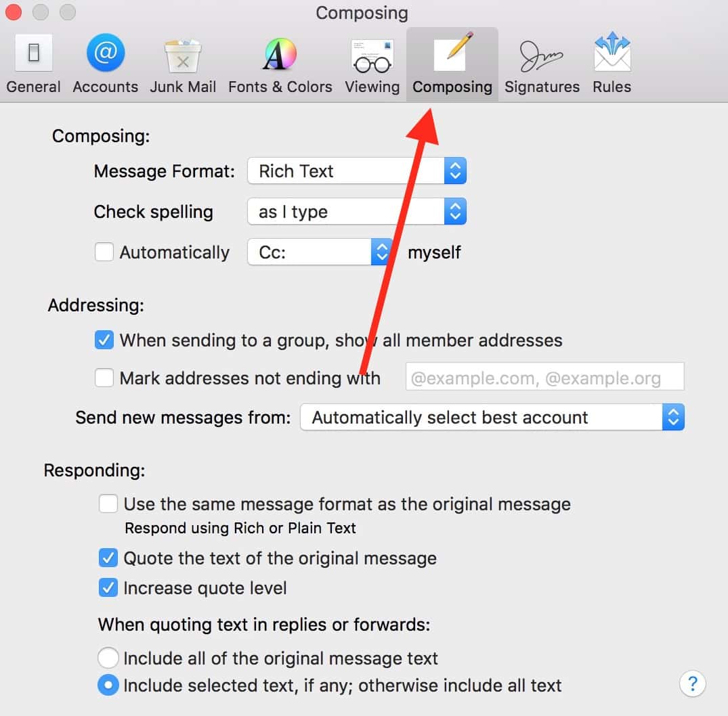Click the Composing tab label

pos(452,87)
